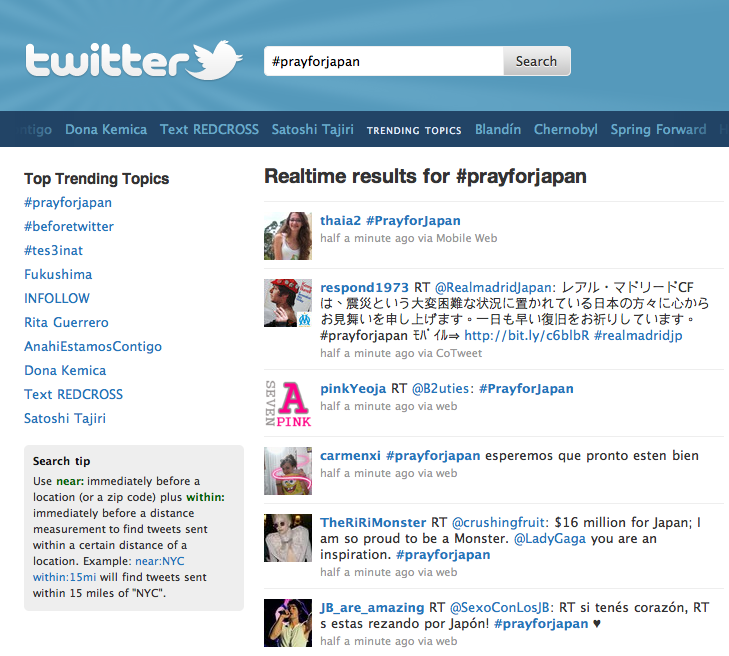Screen dimensions: 729x656
Task: Click the near:NYC example link
Action: click(x=160, y=561)
